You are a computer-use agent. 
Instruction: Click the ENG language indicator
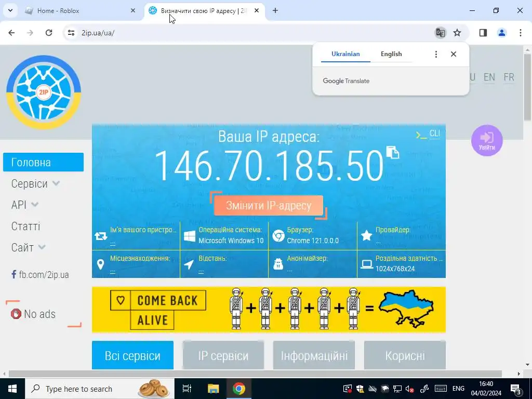coord(458,389)
